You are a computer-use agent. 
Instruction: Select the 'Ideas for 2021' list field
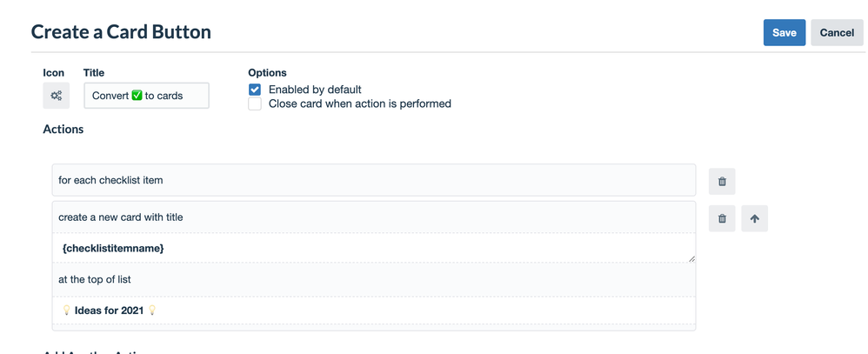tap(374, 311)
